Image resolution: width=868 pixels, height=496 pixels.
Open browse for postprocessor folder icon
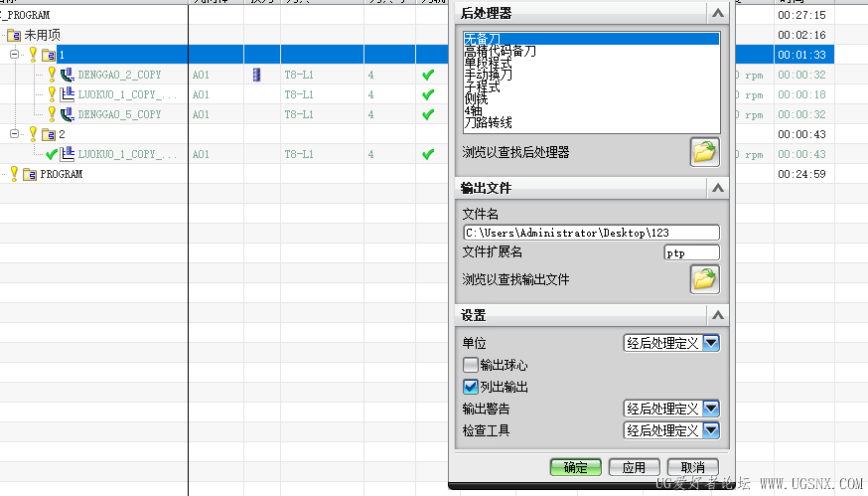coord(705,152)
